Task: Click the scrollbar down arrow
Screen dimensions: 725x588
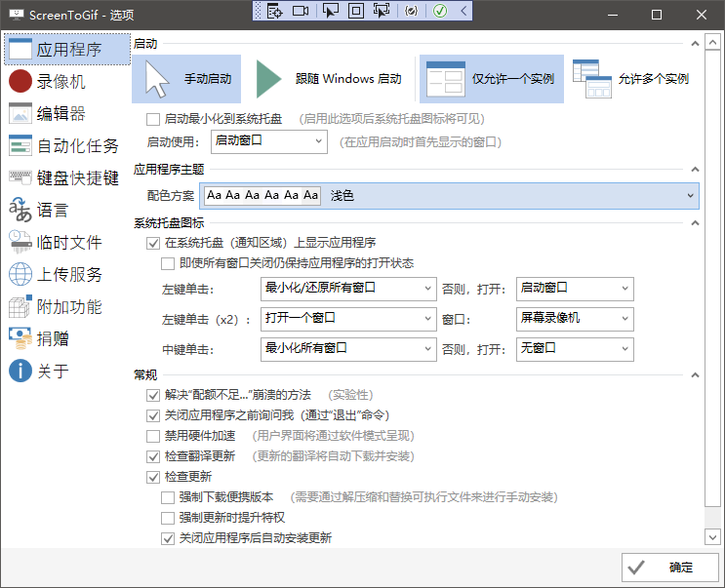Action: tap(712, 537)
